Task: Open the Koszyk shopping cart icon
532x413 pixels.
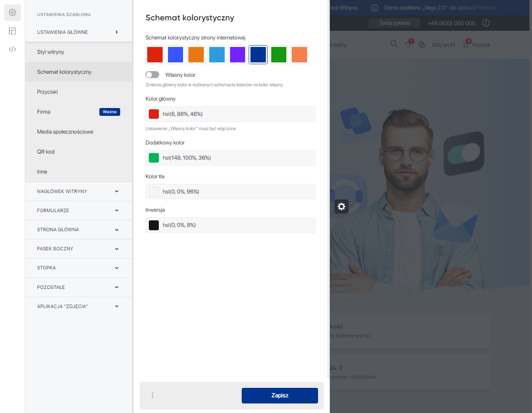Action: pyautogui.click(x=466, y=45)
